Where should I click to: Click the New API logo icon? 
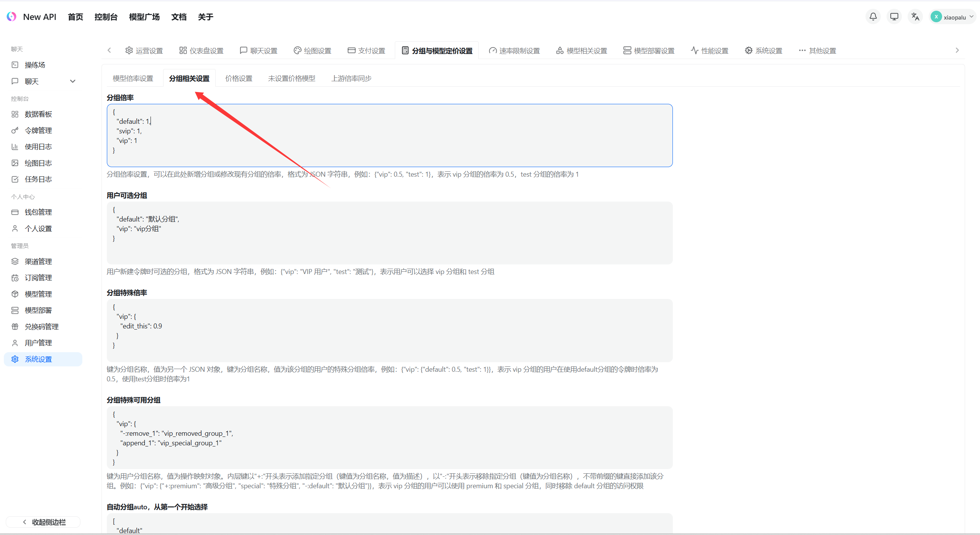(11, 16)
